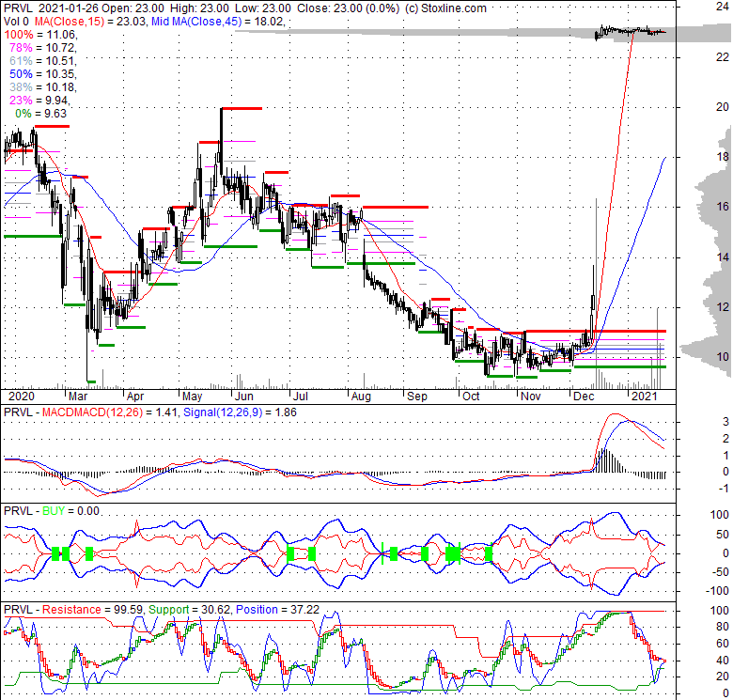The width and height of the screenshot is (733, 700).
Task: Click the Jun label on time axis
Action: 244,397
